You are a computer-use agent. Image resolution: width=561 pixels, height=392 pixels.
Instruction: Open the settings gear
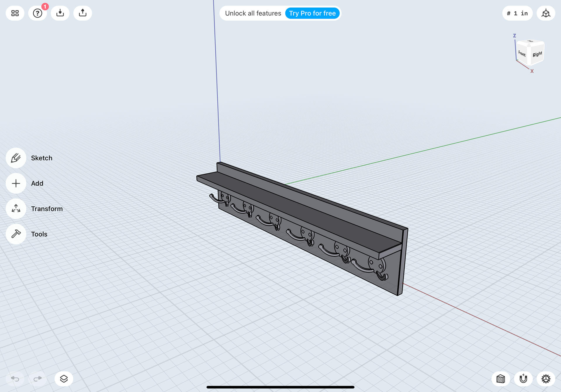click(546, 379)
